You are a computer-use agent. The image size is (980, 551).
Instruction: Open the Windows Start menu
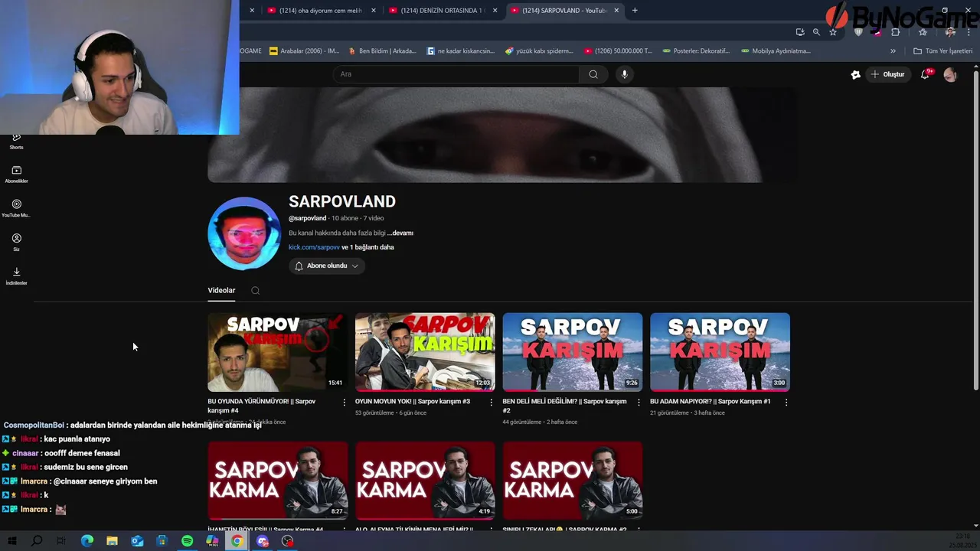[x=11, y=541]
